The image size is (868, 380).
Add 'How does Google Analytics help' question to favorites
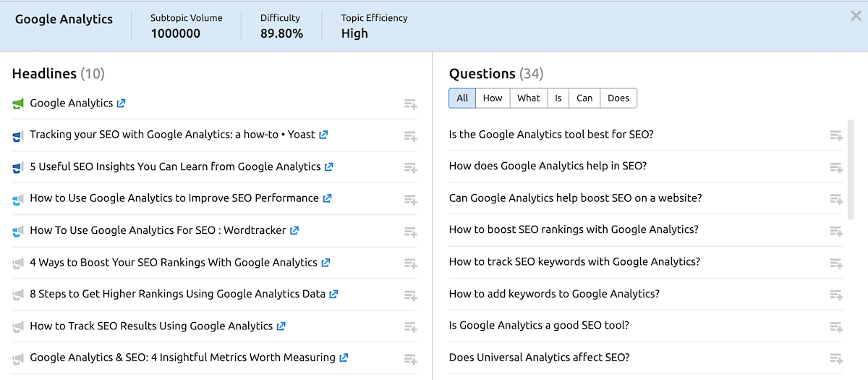pyautogui.click(x=836, y=167)
